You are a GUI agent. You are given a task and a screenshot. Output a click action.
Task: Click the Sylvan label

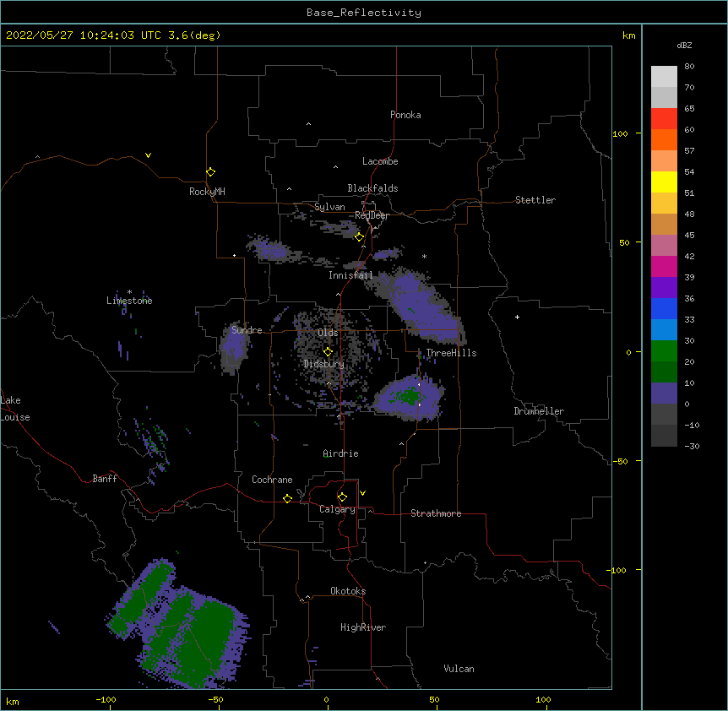tap(329, 207)
